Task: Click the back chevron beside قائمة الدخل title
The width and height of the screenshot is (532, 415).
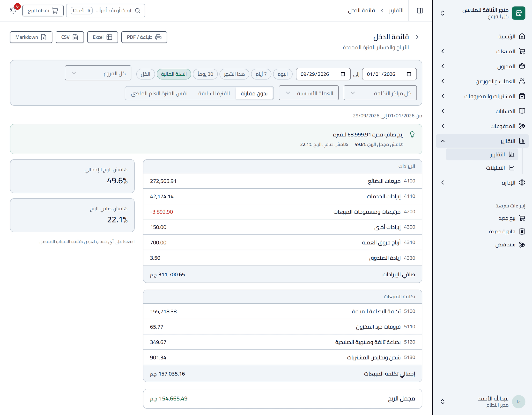Action: [417, 37]
